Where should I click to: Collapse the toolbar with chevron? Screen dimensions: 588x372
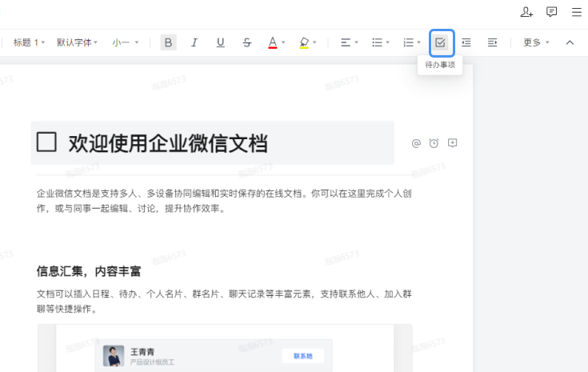[570, 42]
